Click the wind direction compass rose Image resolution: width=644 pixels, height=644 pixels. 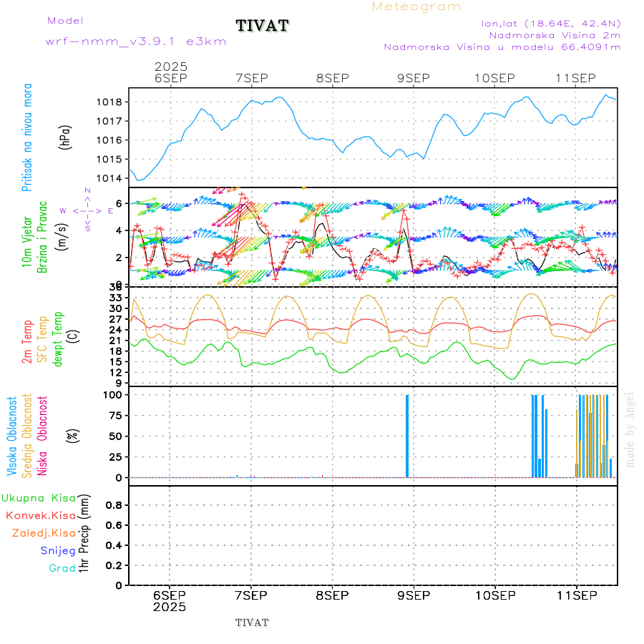pos(87,210)
